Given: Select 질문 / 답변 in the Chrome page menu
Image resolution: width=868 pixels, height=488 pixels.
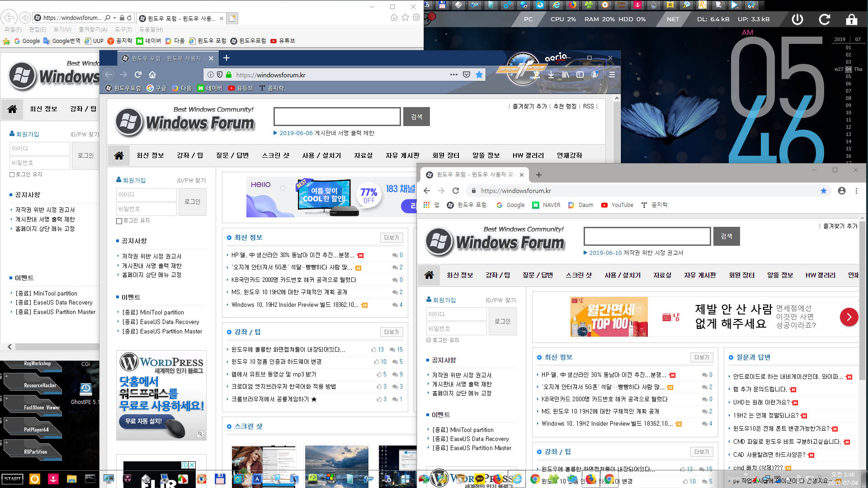Looking at the screenshot, I should (538, 275).
